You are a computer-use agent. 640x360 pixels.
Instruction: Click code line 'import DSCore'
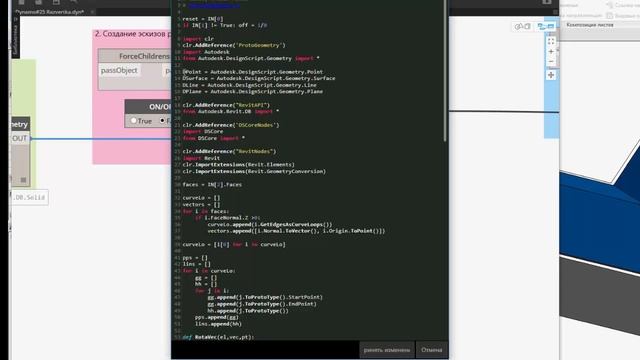[x=202, y=131]
